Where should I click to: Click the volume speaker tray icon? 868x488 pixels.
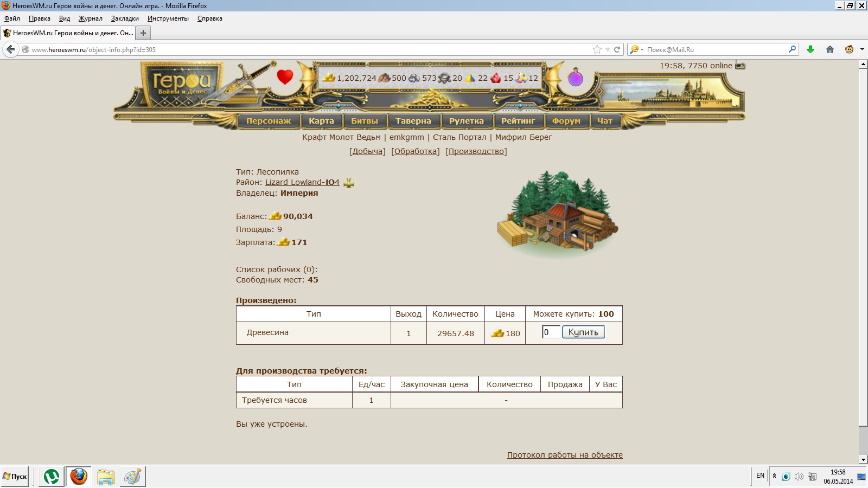799,477
